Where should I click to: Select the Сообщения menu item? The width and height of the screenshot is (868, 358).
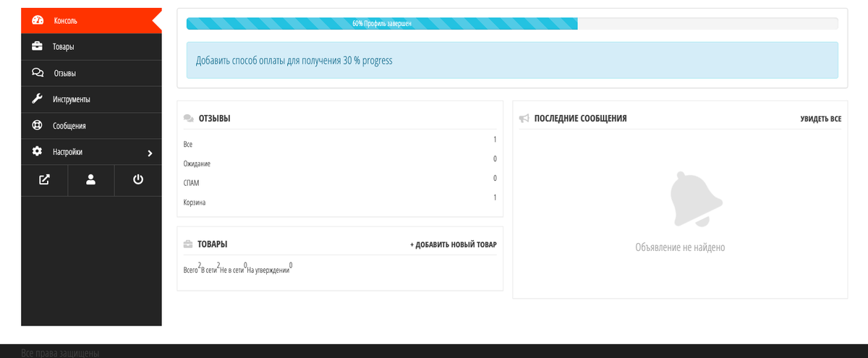91,125
